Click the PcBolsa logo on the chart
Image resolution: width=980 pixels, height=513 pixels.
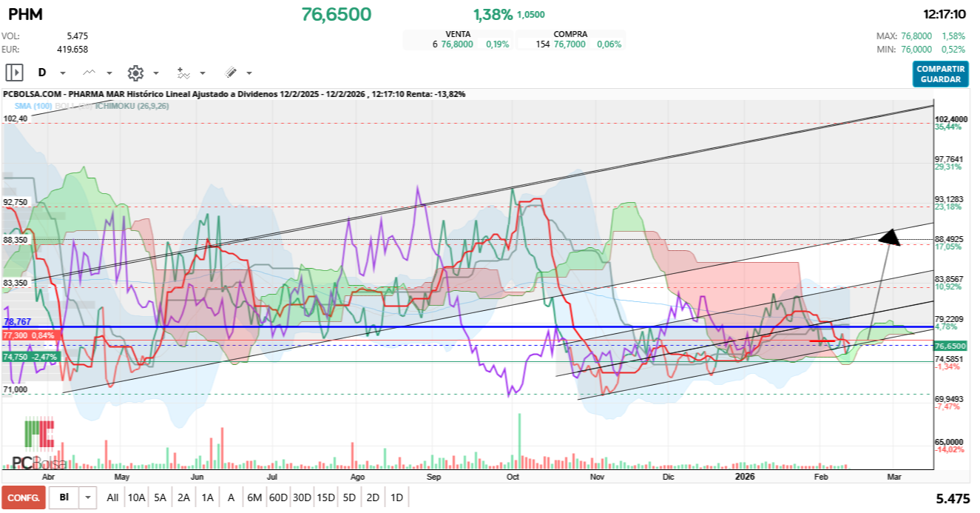(38, 446)
